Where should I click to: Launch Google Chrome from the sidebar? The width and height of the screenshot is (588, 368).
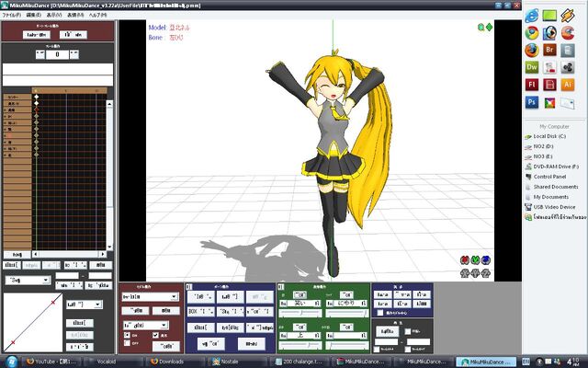pyautogui.click(x=532, y=33)
